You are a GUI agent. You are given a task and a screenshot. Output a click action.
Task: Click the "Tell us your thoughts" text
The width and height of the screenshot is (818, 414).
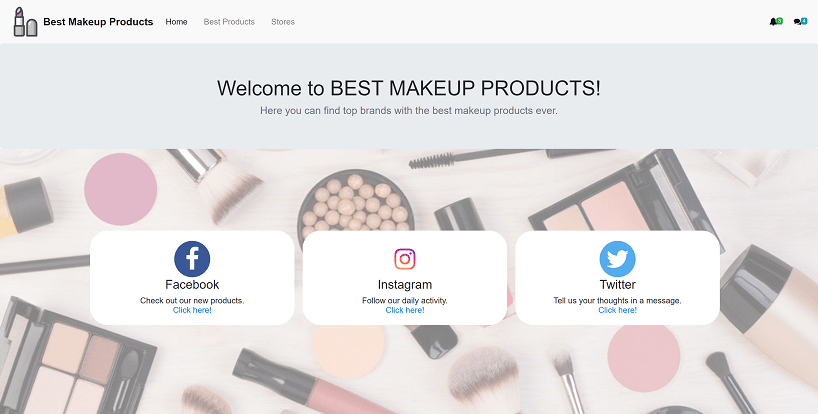pos(617,301)
